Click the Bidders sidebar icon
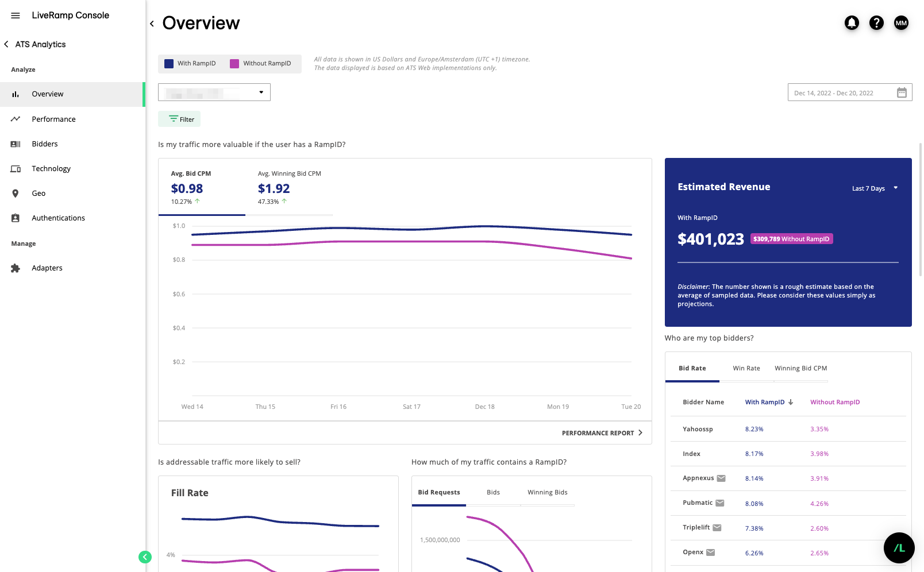Viewport: 924px width, 572px height. click(16, 144)
